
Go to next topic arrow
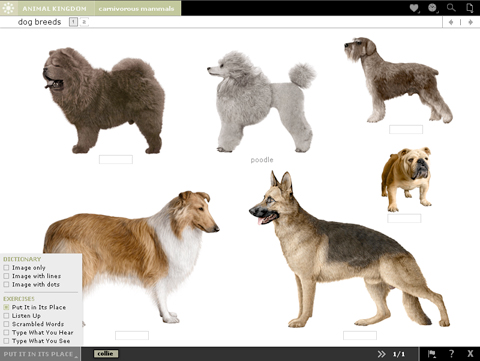click(x=470, y=22)
